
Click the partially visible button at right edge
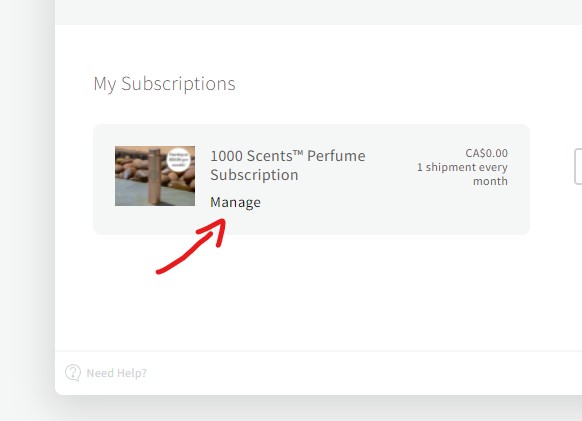point(578,166)
